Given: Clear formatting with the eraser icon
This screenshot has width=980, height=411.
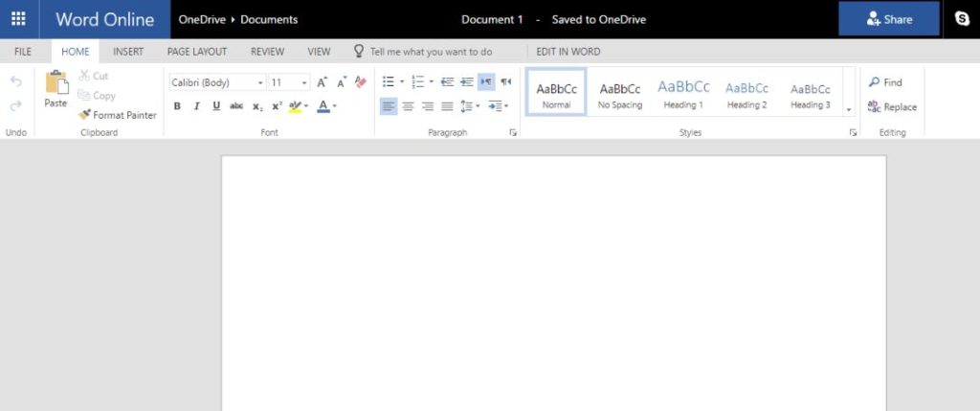Looking at the screenshot, I should (x=360, y=82).
